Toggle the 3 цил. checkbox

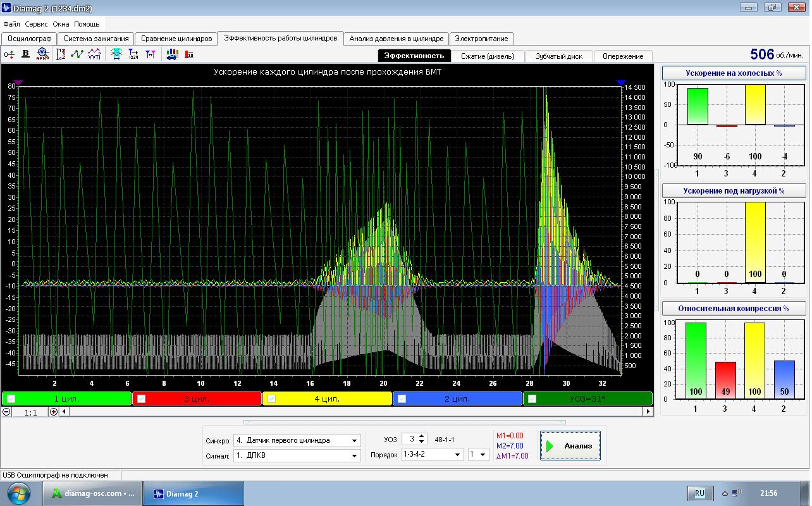click(x=142, y=398)
